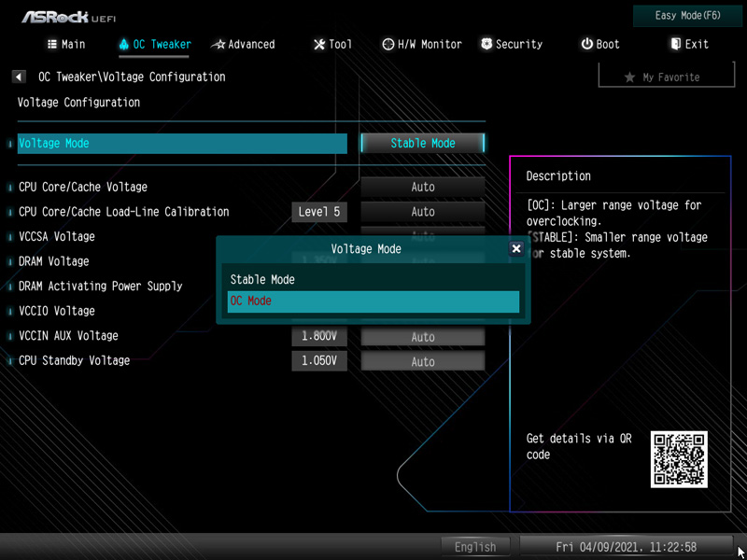Switch to Easy Mode (F6)
The image size is (747, 560).
coord(687,16)
